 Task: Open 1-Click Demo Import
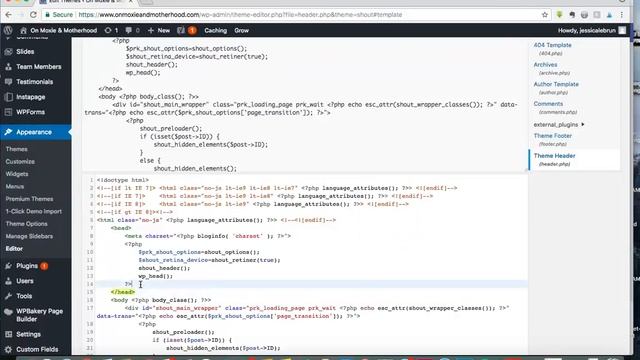coord(33,211)
